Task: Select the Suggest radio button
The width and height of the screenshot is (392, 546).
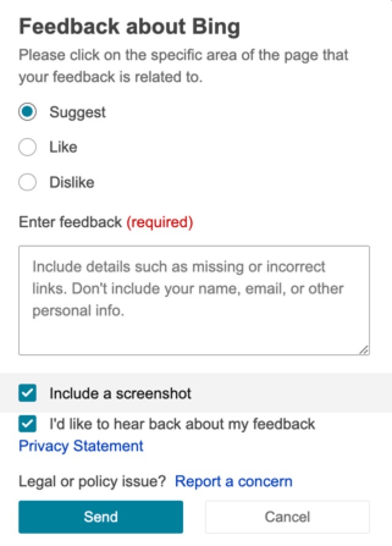Action: (x=28, y=112)
